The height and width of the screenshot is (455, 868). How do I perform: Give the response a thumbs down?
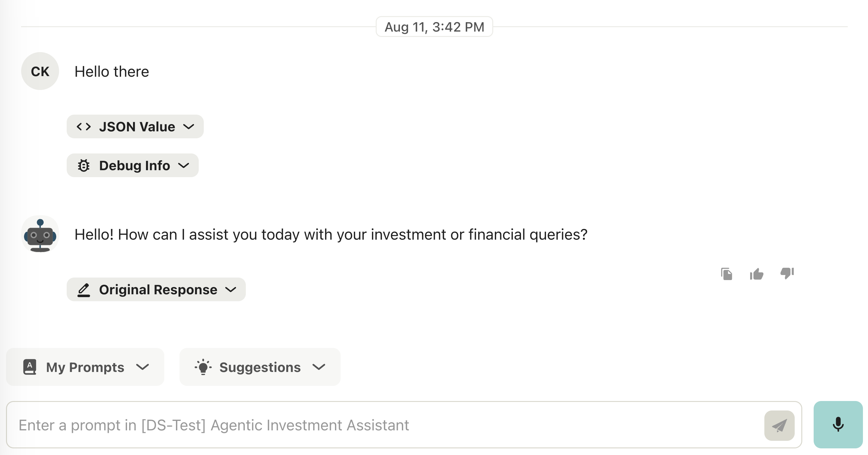coord(787,273)
